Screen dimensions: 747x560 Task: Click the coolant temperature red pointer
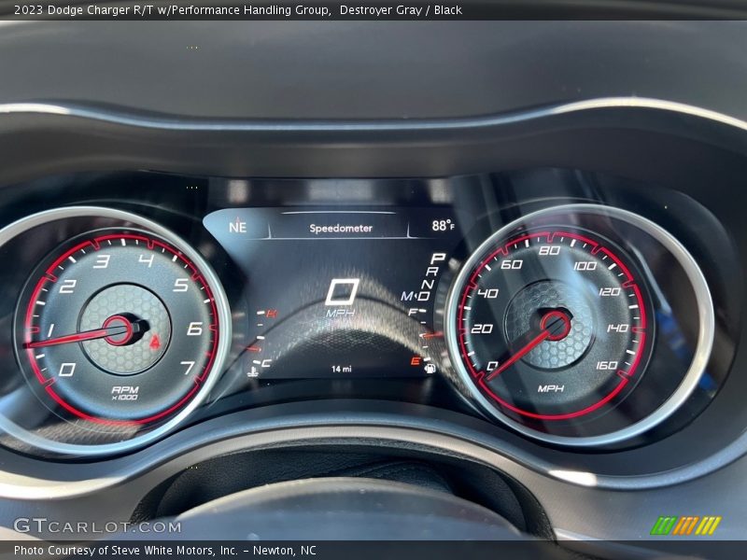click(x=254, y=349)
